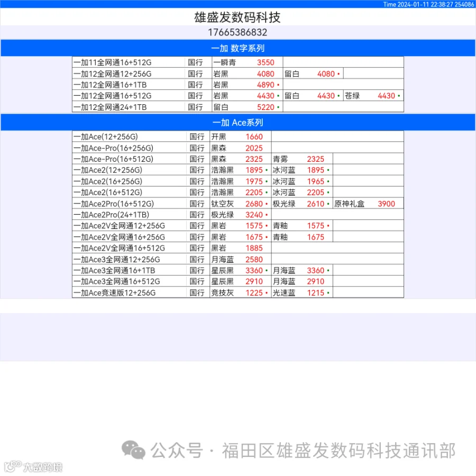The width and height of the screenshot is (476, 476).
Task: Select row 一加Ace3全网通12+256G
Action: point(238,259)
